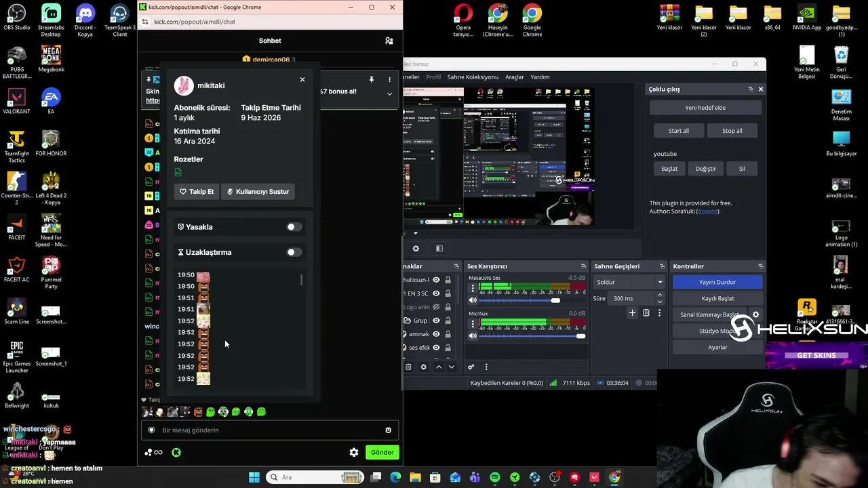Image resolution: width=868 pixels, height=488 pixels.
Task: Toggle the Uzaklaştırma timeout switch
Action: 293,252
